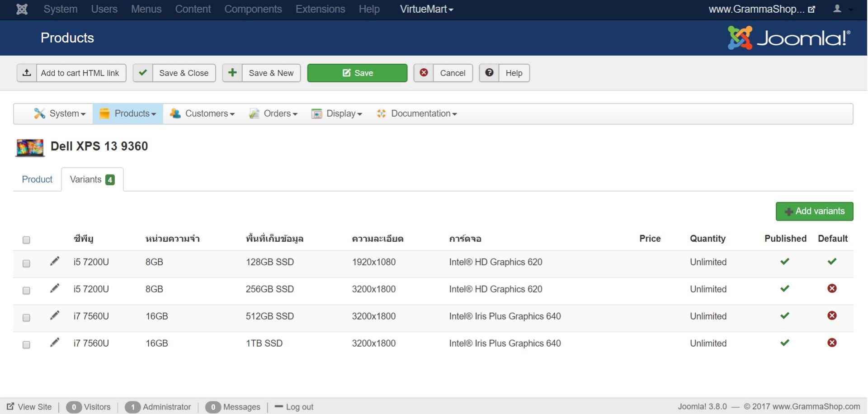868x414 pixels.
Task: Set the 1TB SSD variant as default
Action: [x=832, y=343]
